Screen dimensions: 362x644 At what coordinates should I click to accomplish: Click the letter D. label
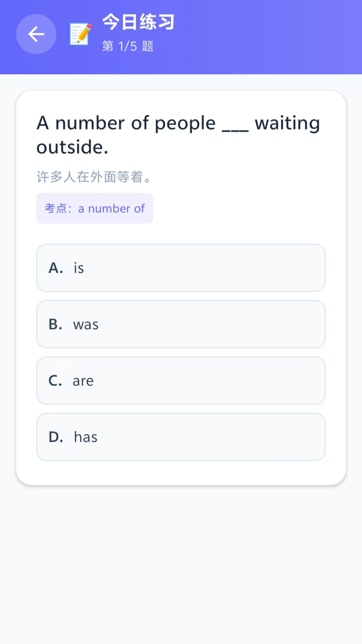[x=56, y=437]
